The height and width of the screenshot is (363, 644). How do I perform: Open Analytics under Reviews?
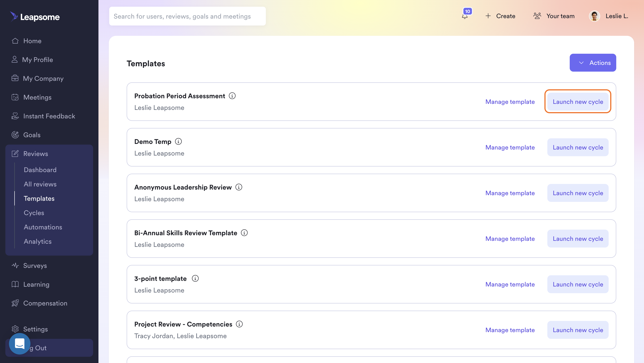tap(38, 241)
